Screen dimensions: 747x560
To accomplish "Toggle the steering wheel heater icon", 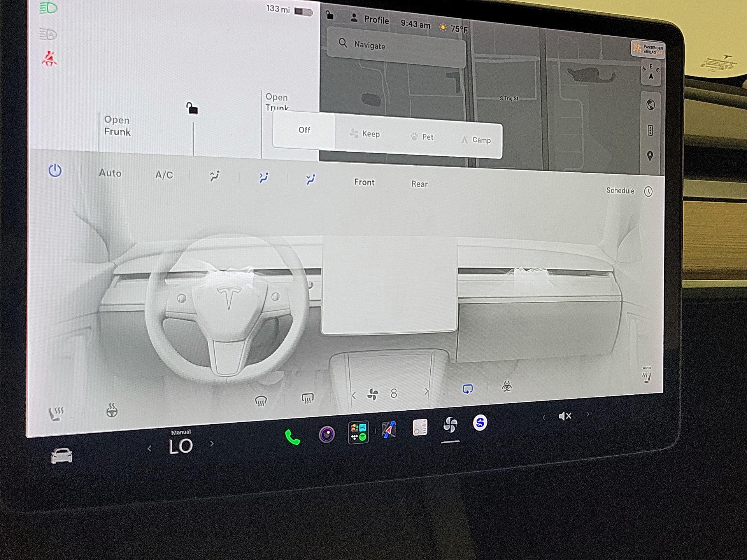I will pyautogui.click(x=112, y=411).
